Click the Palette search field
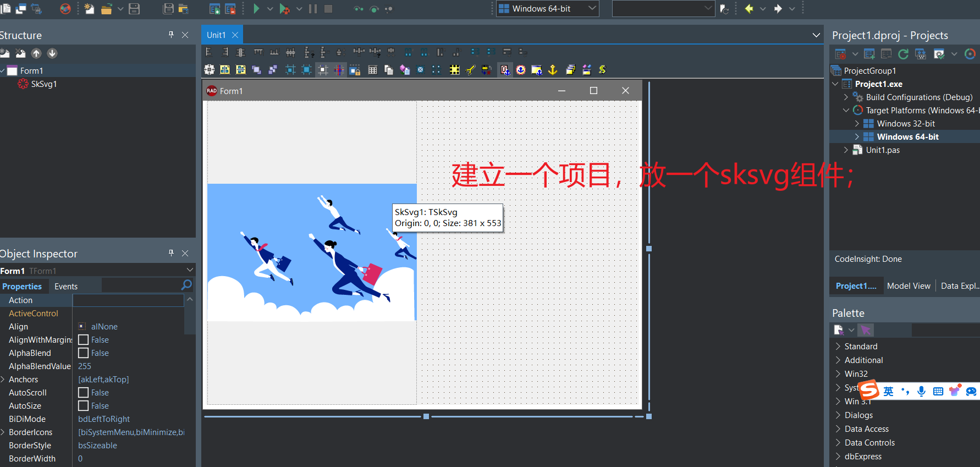 click(946, 330)
